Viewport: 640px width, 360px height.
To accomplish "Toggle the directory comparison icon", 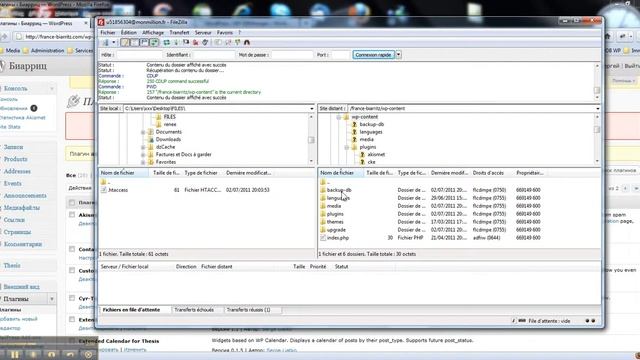I will pos(228,42).
